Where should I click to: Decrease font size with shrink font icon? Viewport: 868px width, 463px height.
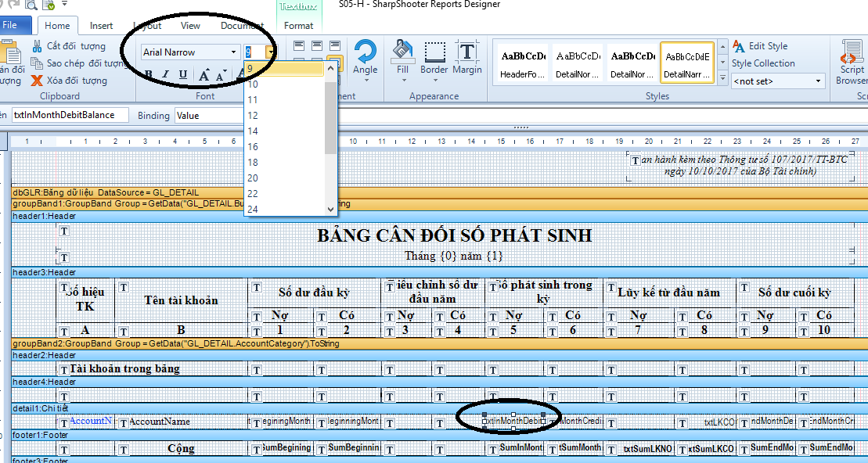click(221, 76)
